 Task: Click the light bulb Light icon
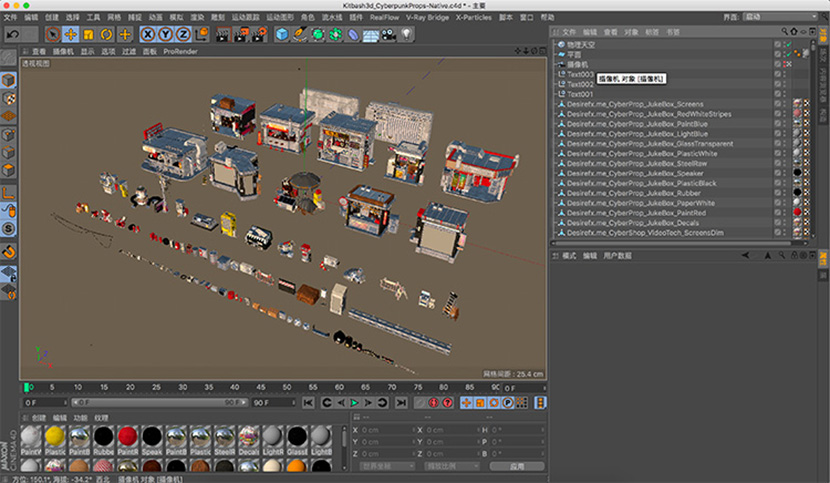pyautogui.click(x=407, y=35)
